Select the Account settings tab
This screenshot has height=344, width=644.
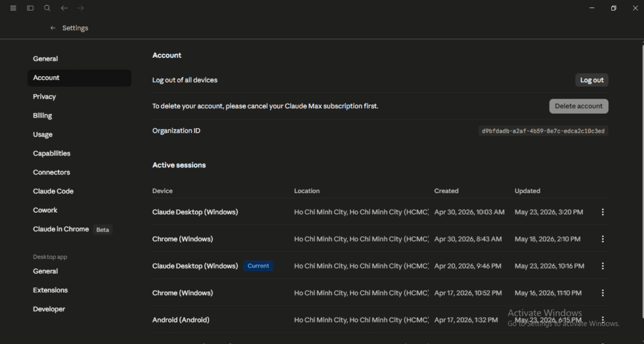[79, 77]
